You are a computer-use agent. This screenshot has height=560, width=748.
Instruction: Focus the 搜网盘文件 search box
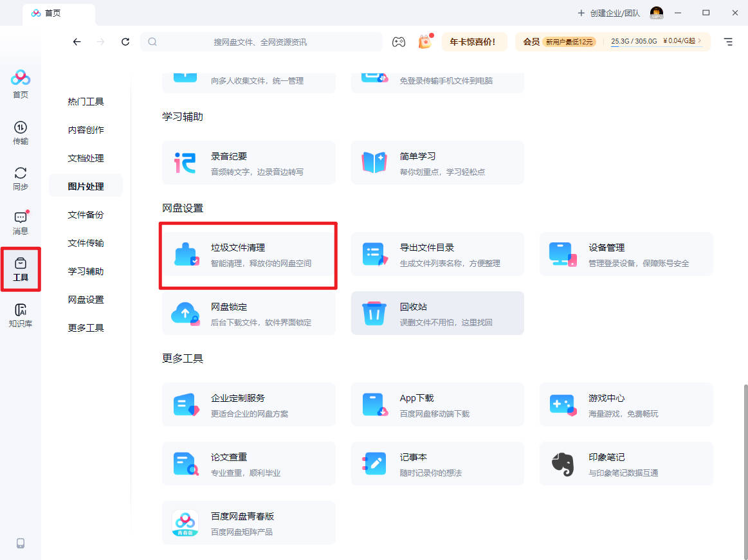[261, 42]
